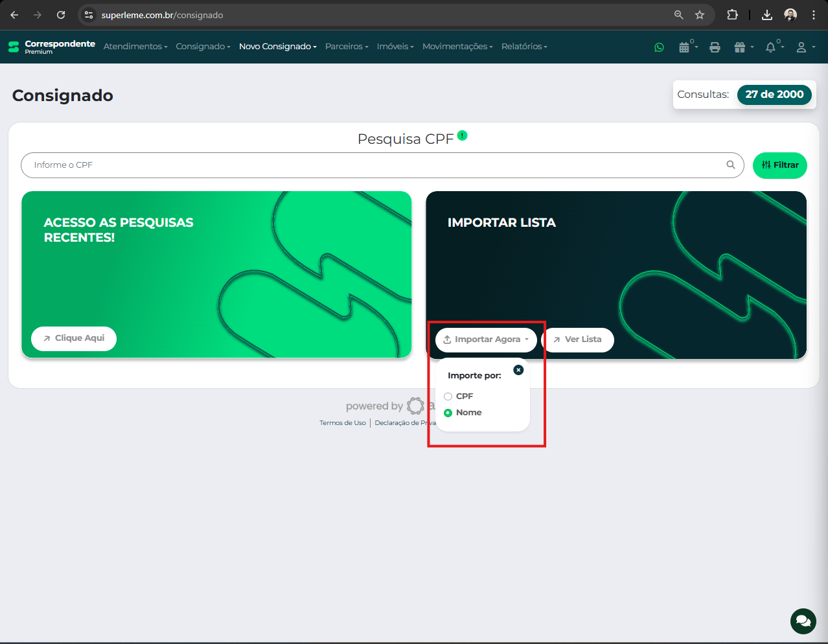Click the printer icon in the navbar
The image size is (828, 644).
pos(715,47)
